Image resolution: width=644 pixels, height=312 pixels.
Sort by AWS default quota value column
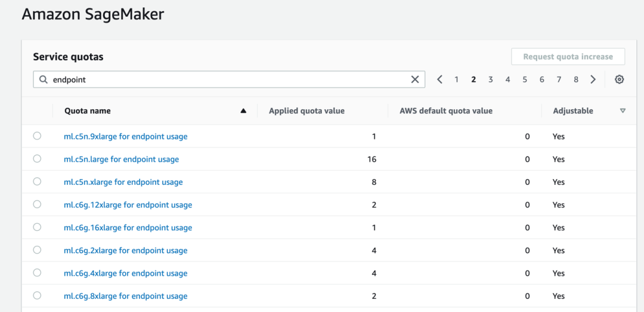click(x=445, y=110)
